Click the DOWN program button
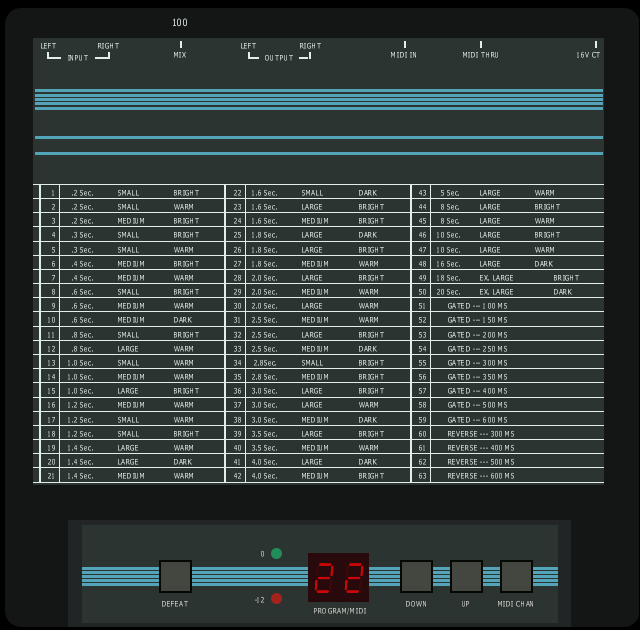The width and height of the screenshot is (640, 630). 416,576
